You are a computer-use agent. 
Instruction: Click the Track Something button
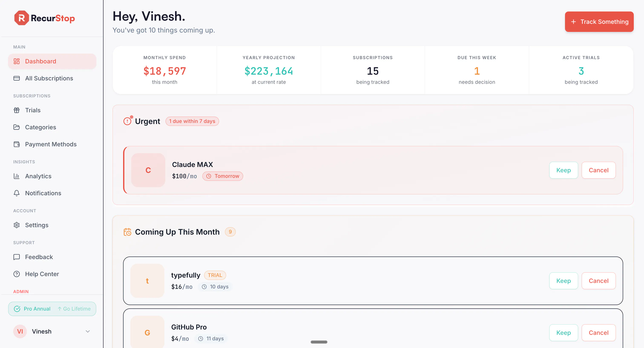click(x=599, y=22)
